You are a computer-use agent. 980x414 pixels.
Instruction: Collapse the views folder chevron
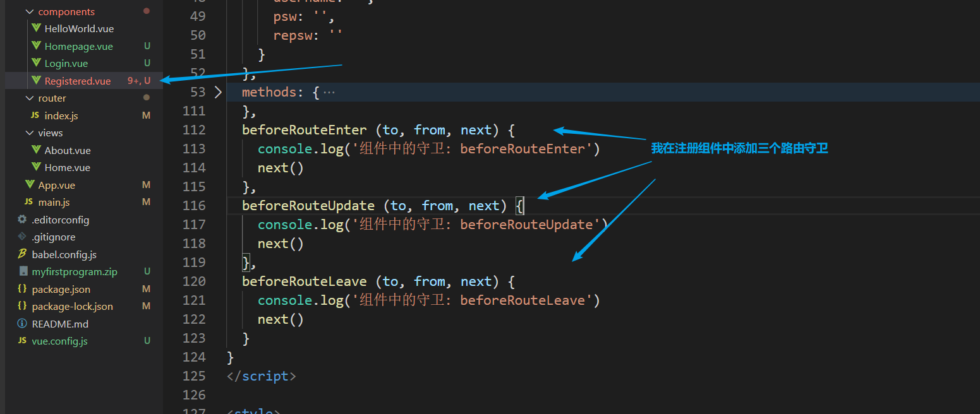click(28, 133)
